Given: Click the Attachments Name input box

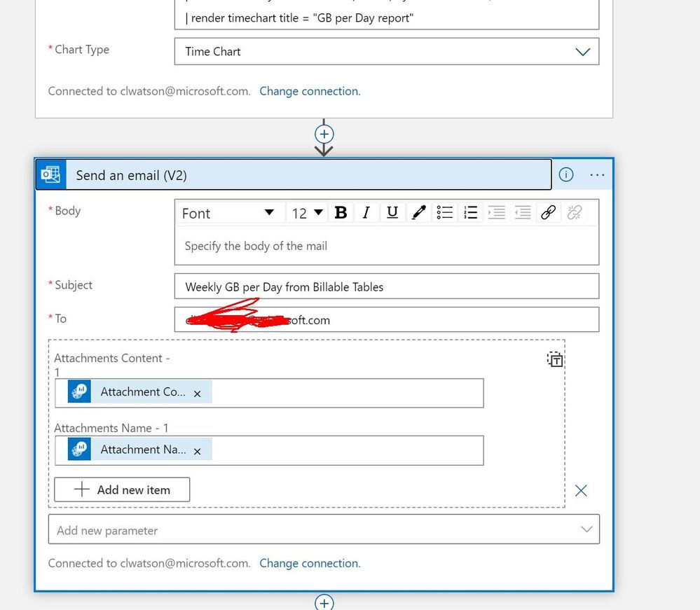Looking at the screenshot, I should pos(269,450).
